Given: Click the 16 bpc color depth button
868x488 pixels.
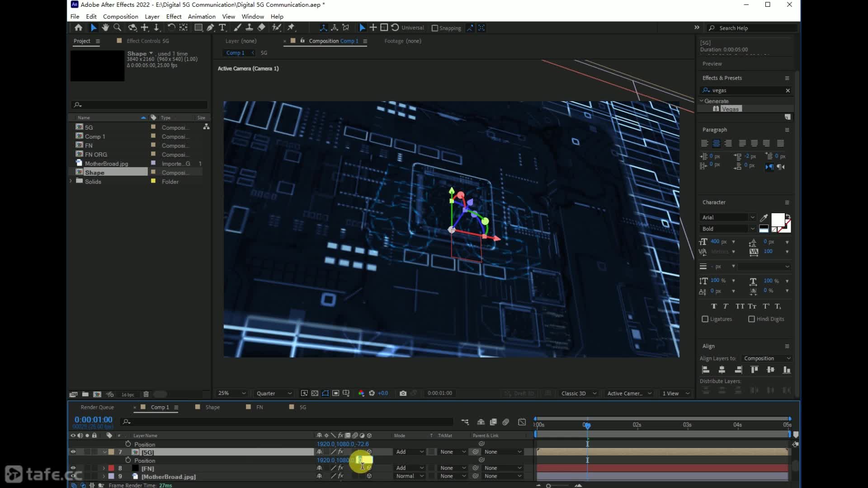Looking at the screenshot, I should tap(127, 394).
